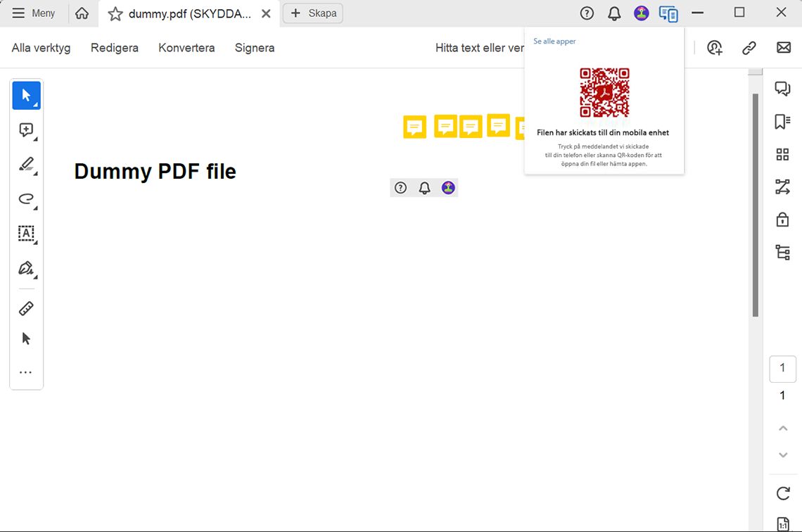The image size is (802, 532).
Task: Click the 1:1 page fit icon
Action: (783, 524)
